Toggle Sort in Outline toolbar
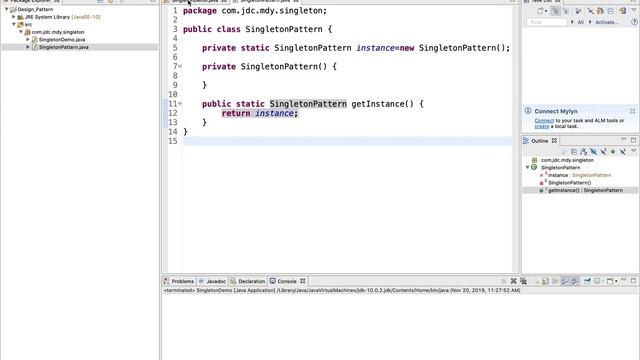The image size is (640, 360). click(584, 151)
